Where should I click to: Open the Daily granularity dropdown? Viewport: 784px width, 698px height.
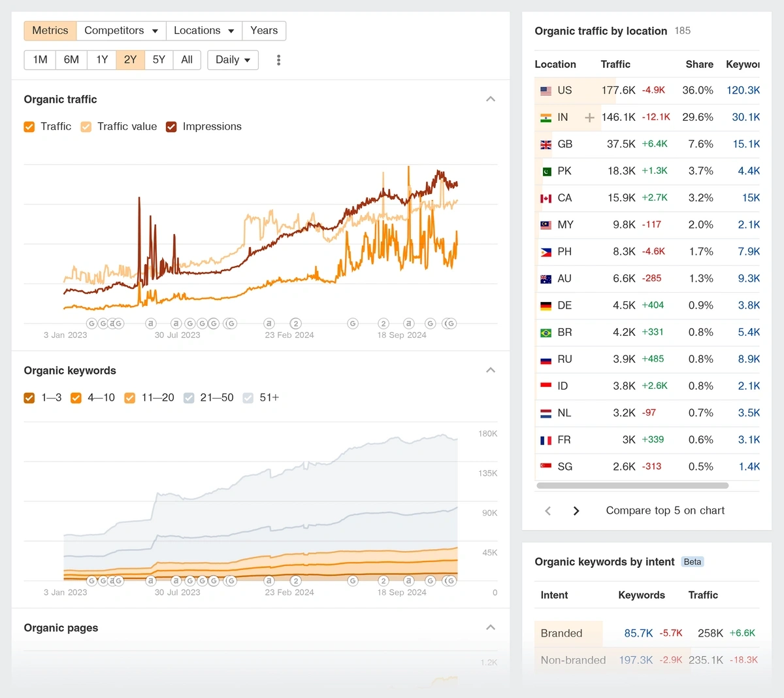[233, 60]
